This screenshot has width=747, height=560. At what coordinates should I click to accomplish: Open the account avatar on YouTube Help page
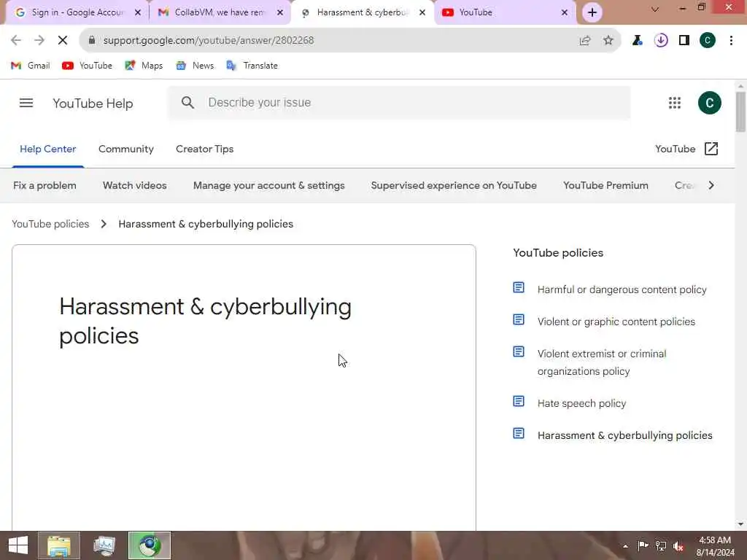click(709, 103)
